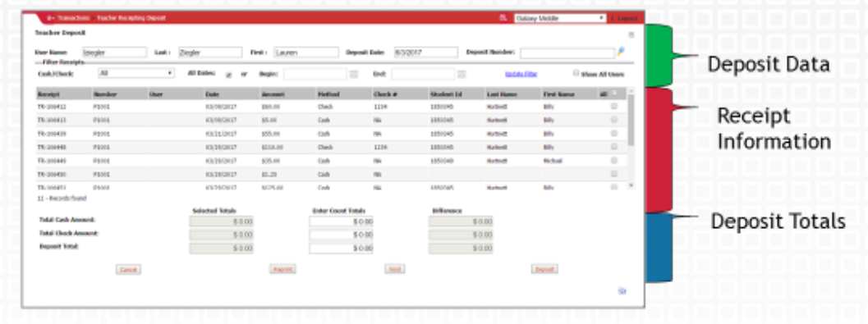The image size is (868, 324).
Task: Click the scroll-up arrow of receipts list
Action: [631, 91]
